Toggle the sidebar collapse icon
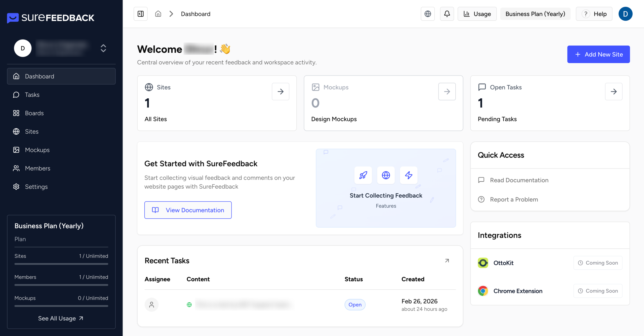Image resolution: width=644 pixels, height=336 pixels. coord(140,14)
